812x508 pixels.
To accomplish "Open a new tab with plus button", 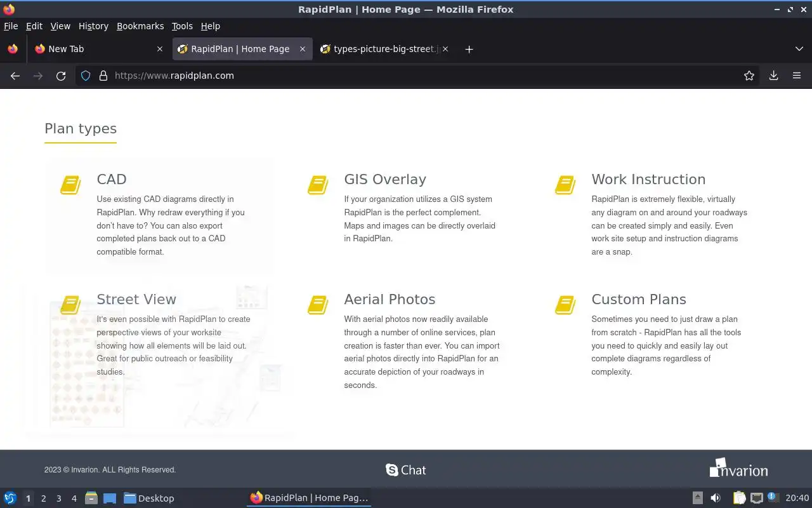I will 469,49.
